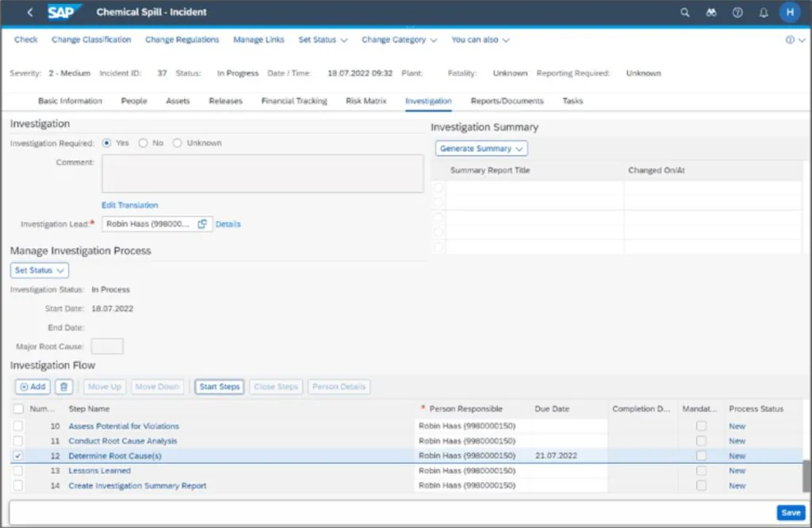Click Process Status column header
Screen dimensions: 812x528
(x=756, y=409)
